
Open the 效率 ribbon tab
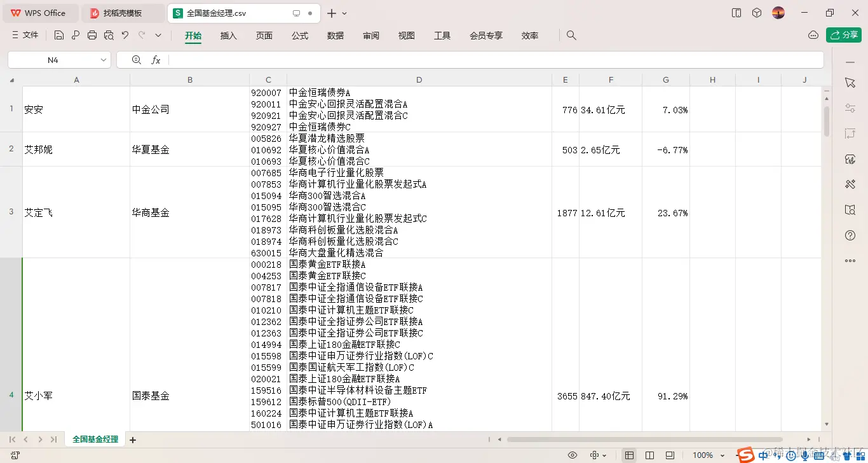click(530, 36)
